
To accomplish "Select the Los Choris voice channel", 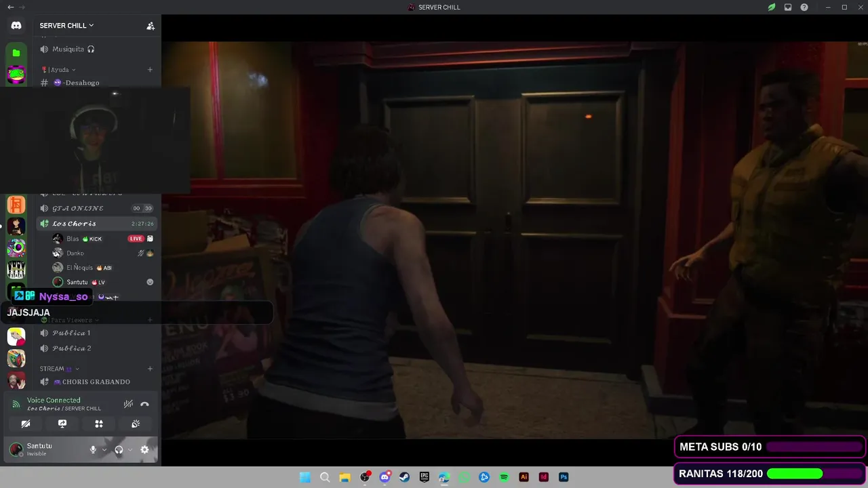I will tap(98, 224).
